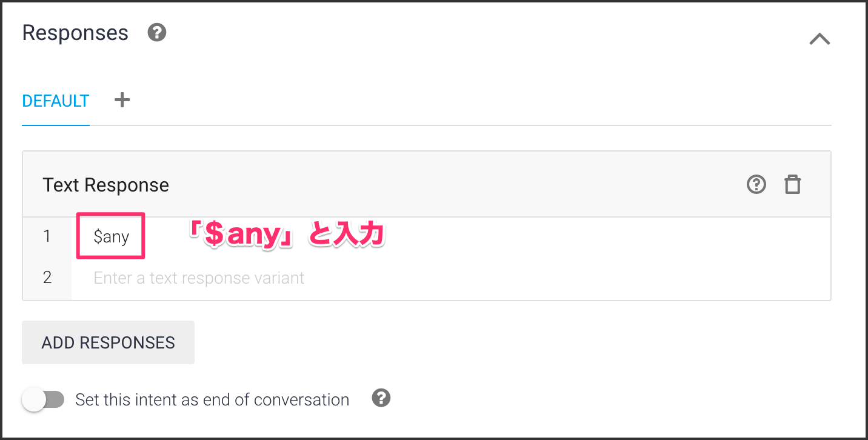Viewport: 868px width, 440px height.
Task: Click the $any text response field
Action: (112, 236)
